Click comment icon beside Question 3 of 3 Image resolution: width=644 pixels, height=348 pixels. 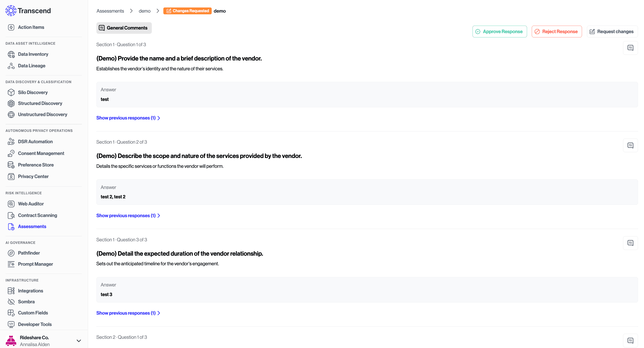(630, 243)
